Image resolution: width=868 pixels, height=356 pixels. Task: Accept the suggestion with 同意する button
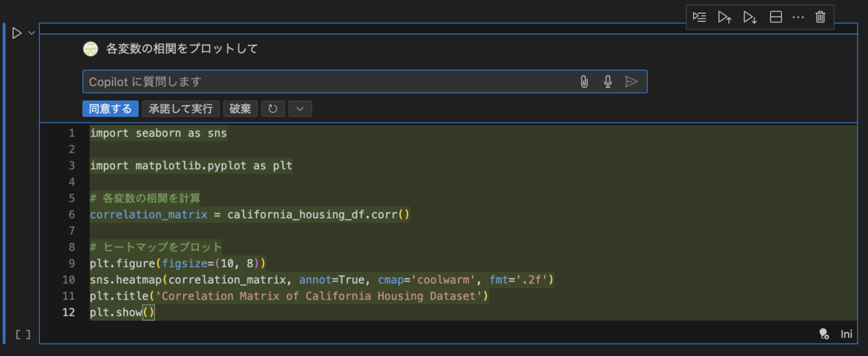click(111, 109)
